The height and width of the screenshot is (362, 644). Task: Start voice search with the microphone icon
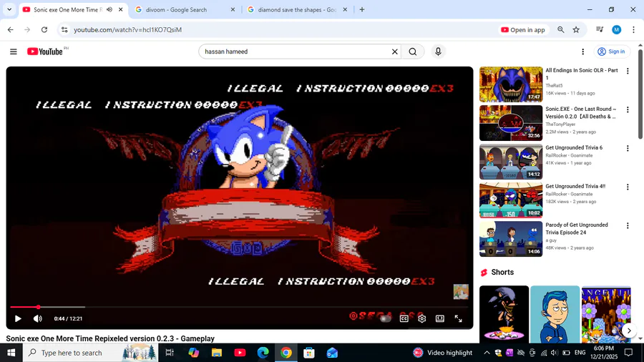(438, 52)
